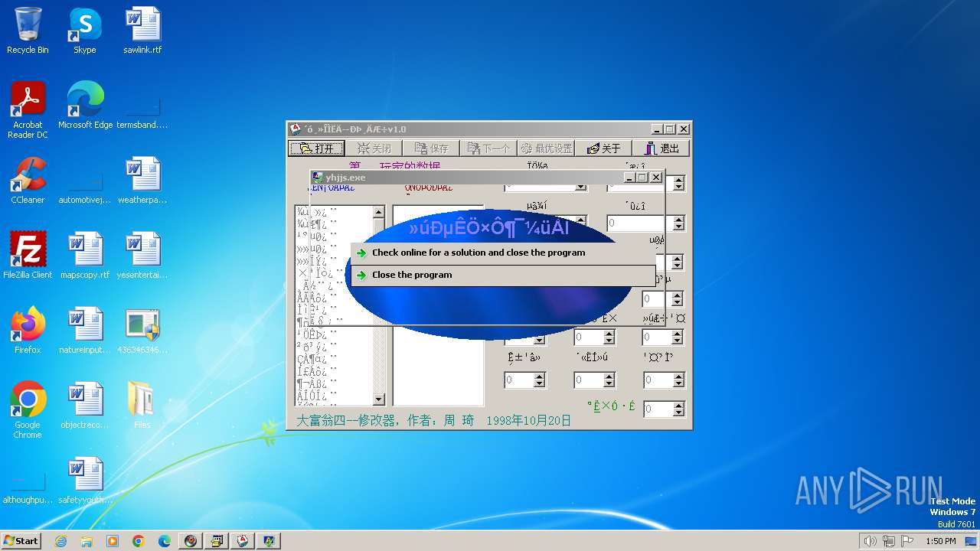Launch CCleaner desktop shortcut
Screen dimensions: 980x551
click(x=28, y=181)
